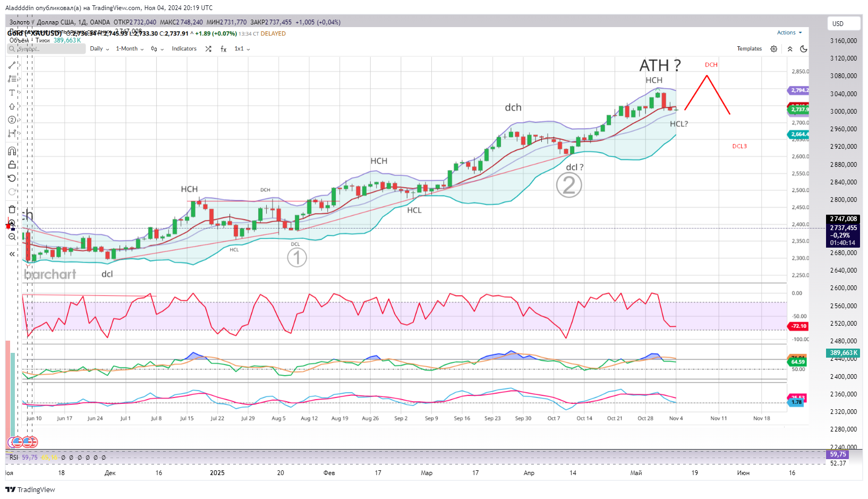Delete drawings with the trash icon

(12, 209)
